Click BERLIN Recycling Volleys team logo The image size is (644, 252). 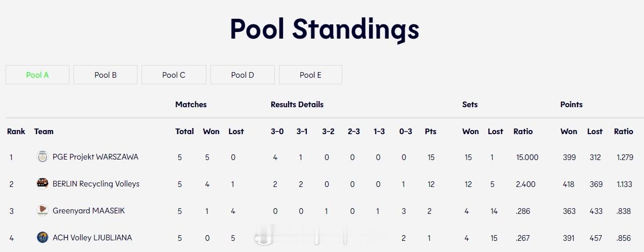pos(43,183)
